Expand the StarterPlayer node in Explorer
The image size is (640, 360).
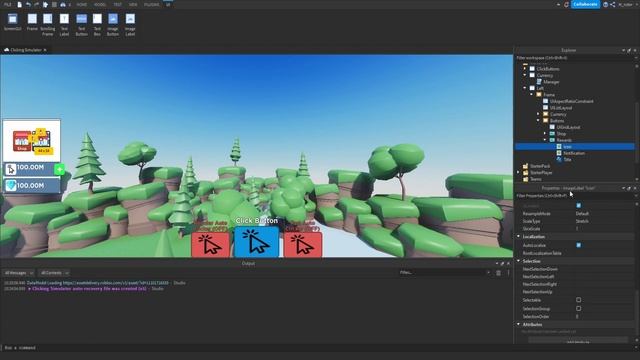(x=518, y=172)
